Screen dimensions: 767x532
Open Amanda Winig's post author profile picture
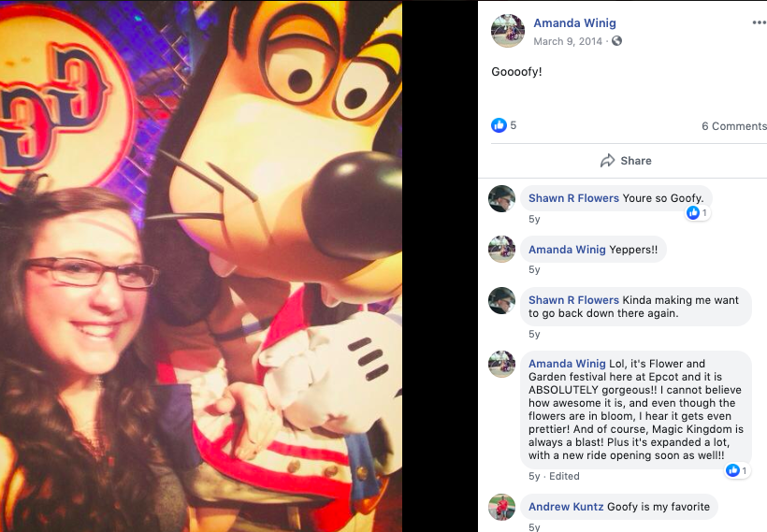click(x=508, y=31)
